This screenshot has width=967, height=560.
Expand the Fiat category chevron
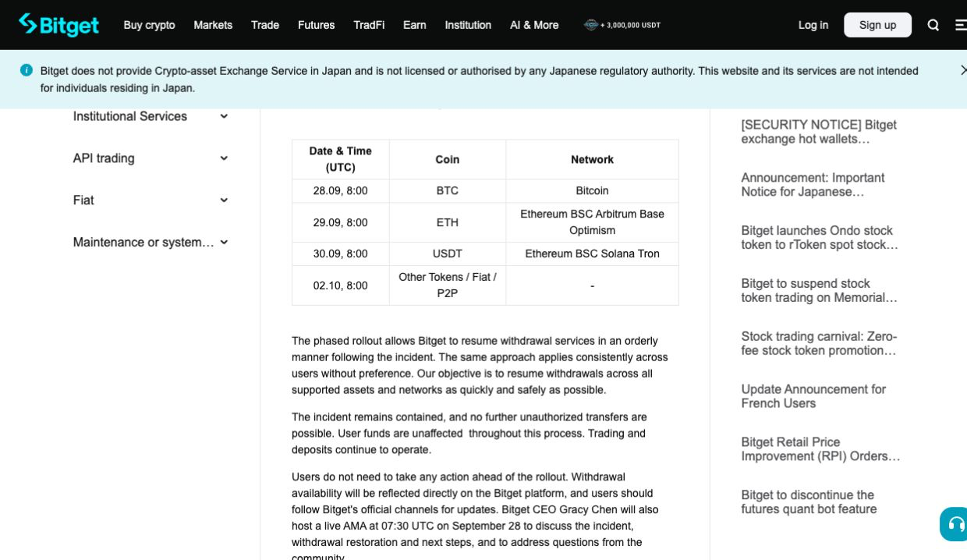tap(224, 200)
